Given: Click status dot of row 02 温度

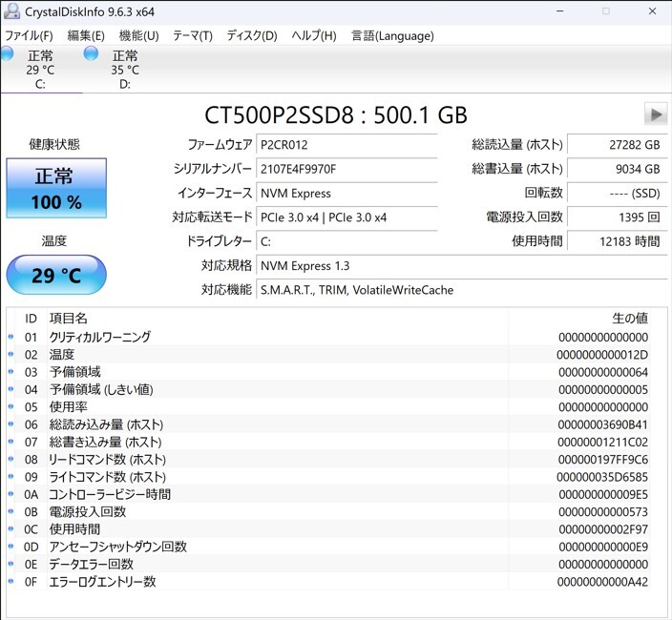Looking at the screenshot, I should click(10, 355).
